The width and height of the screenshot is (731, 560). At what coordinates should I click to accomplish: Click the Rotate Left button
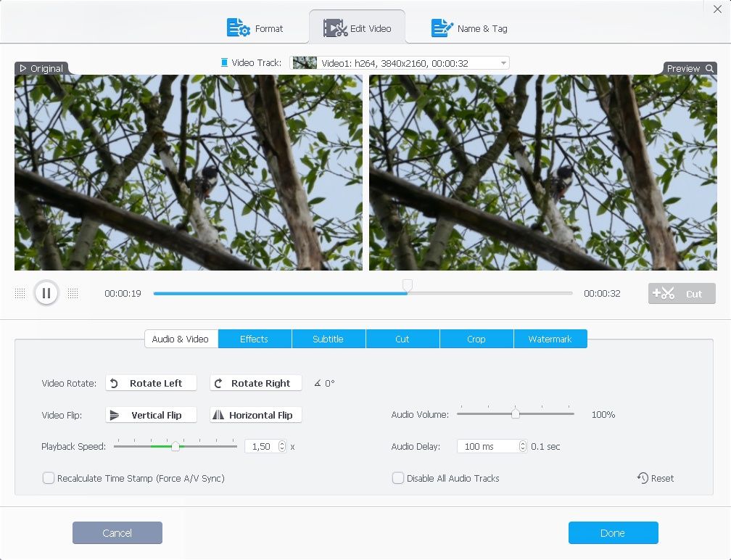pos(151,383)
